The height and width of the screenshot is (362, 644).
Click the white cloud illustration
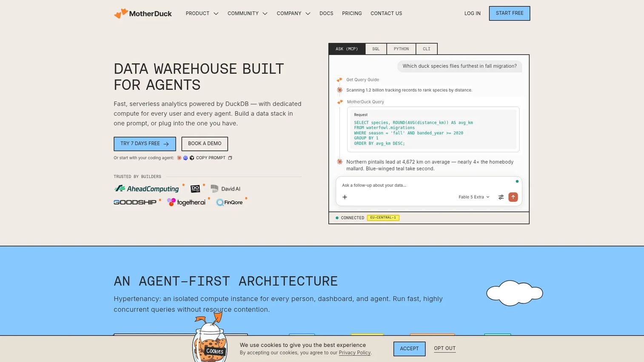(x=515, y=293)
